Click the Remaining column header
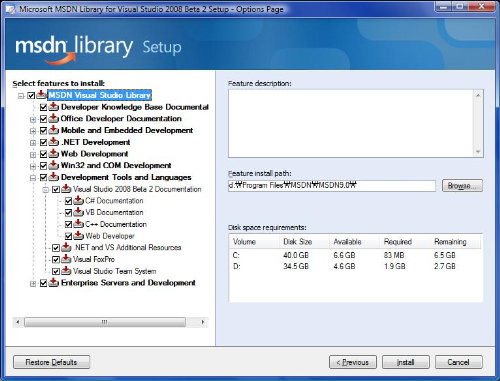 pyautogui.click(x=455, y=242)
